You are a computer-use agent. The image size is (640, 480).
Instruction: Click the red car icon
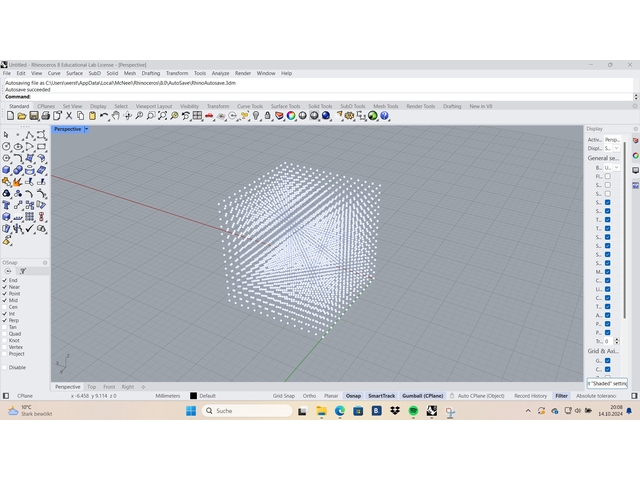209,116
